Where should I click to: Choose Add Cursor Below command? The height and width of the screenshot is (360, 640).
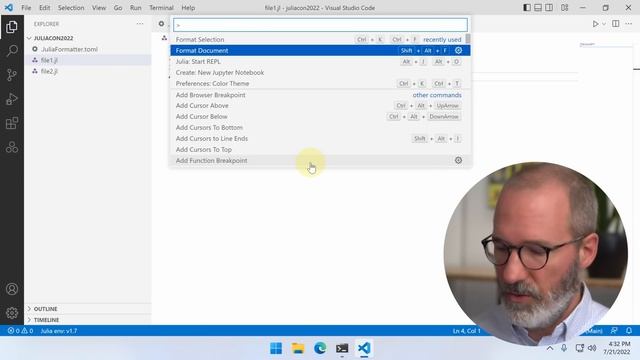pos(320,117)
